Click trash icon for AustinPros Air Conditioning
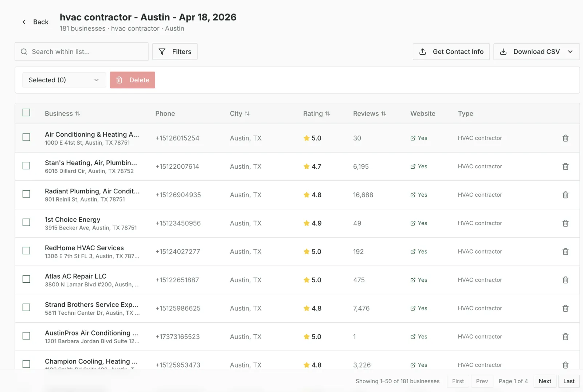Viewport: 583px width, 392px height. 566,337
